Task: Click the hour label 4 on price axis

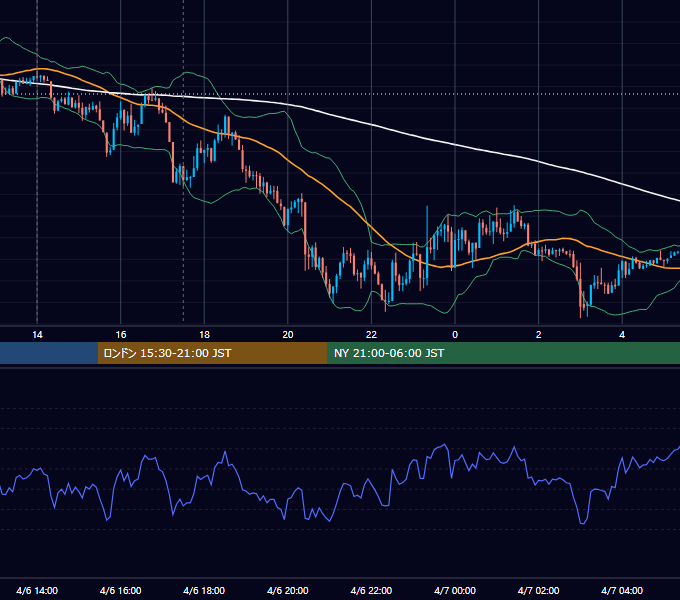Action: pos(622,335)
